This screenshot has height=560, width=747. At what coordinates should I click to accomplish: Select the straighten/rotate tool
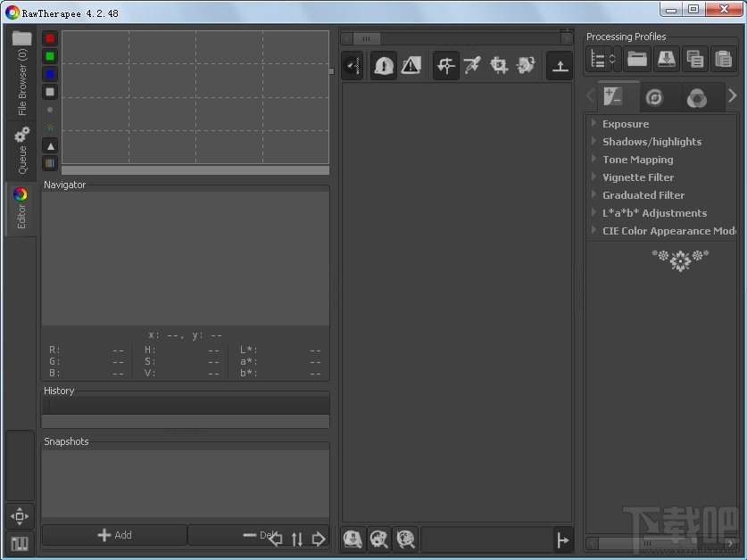[526, 65]
